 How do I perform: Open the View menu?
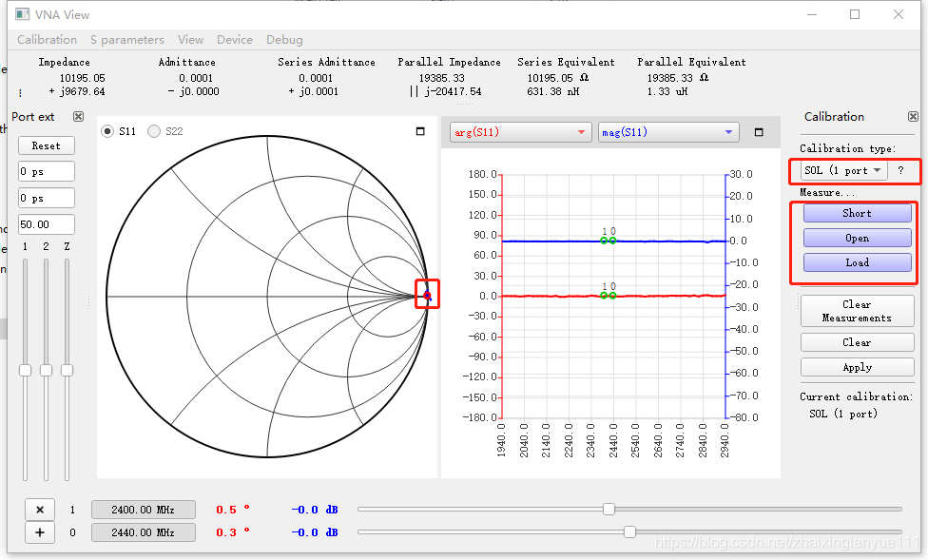[190, 40]
